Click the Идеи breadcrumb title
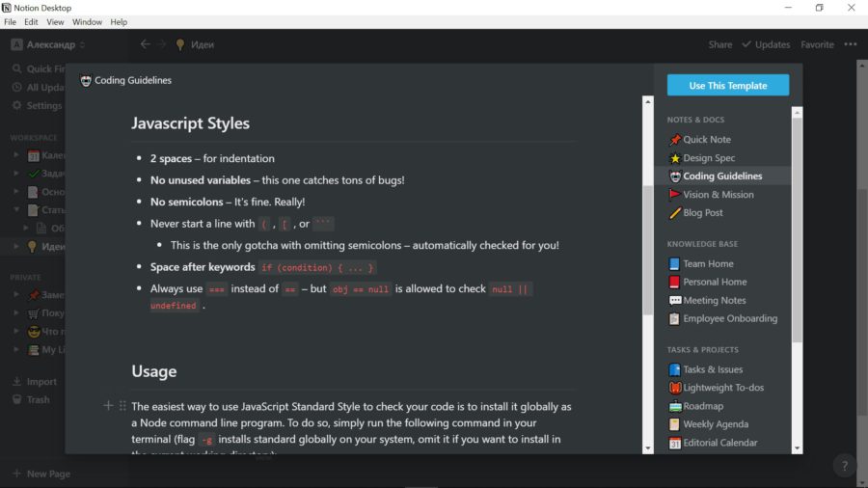The height and width of the screenshot is (488, 868). tap(203, 44)
